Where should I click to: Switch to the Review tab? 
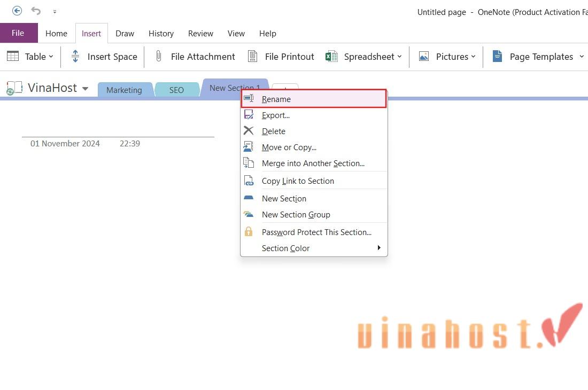[200, 33]
